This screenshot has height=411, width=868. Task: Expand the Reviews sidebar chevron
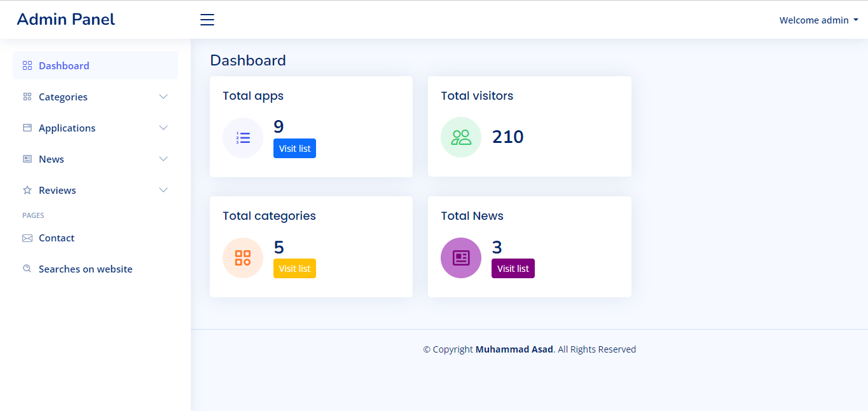pyautogui.click(x=163, y=190)
